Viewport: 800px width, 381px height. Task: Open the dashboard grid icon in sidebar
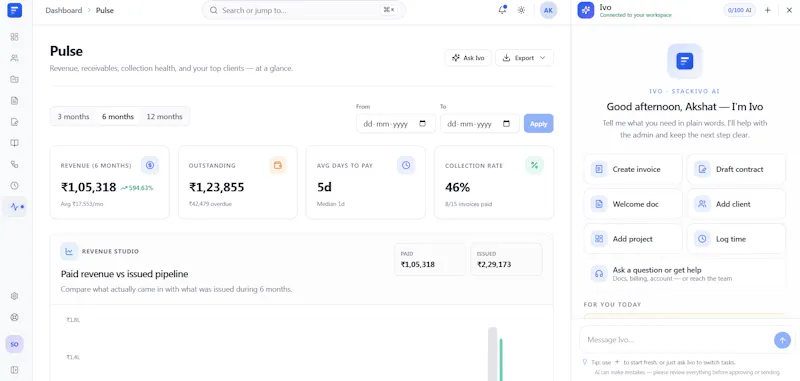point(14,37)
